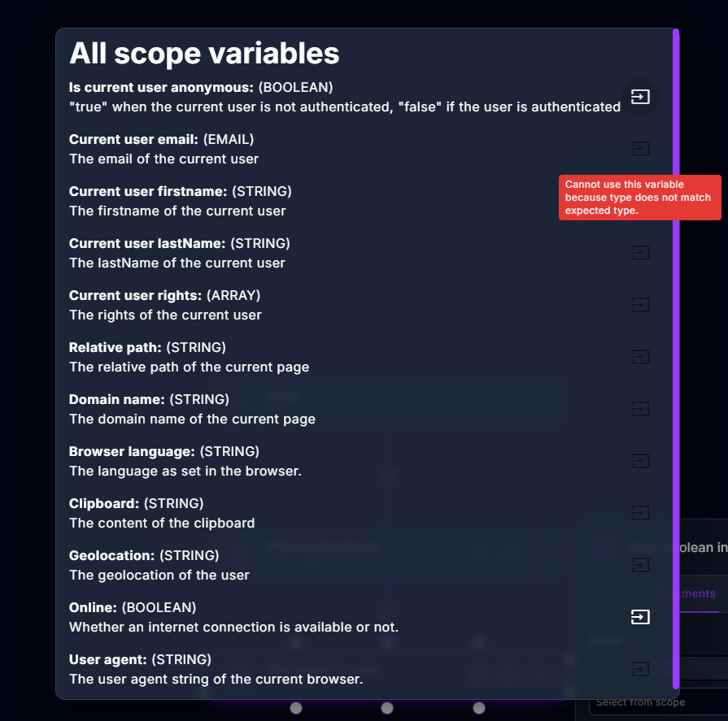Click the highlighted insert icon for Online
The height and width of the screenshot is (721, 728).
click(640, 617)
